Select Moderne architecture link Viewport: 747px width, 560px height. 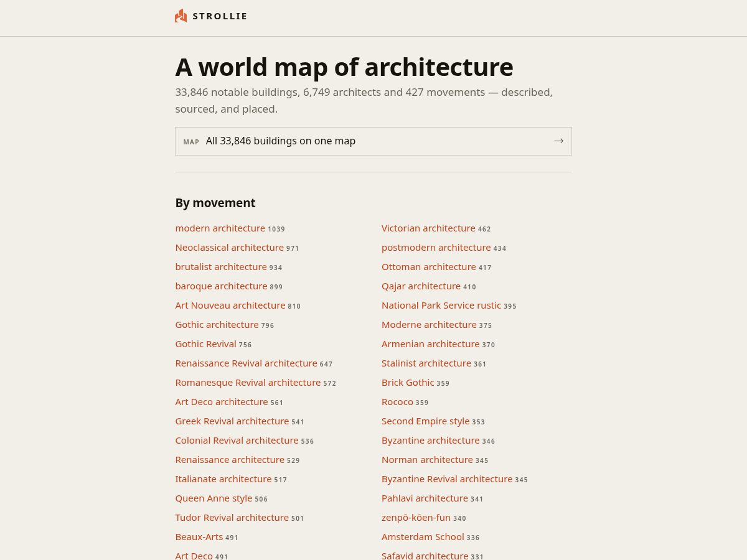[429, 325]
